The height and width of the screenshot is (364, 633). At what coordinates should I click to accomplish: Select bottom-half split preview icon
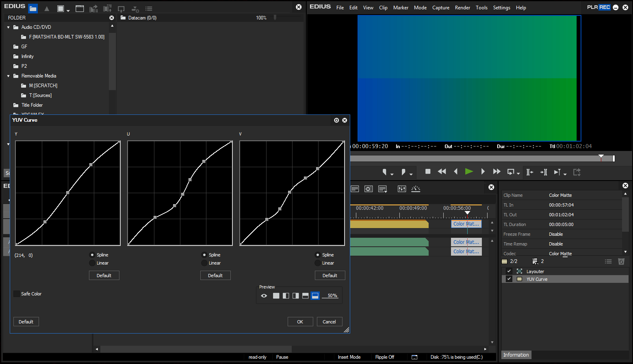click(315, 296)
